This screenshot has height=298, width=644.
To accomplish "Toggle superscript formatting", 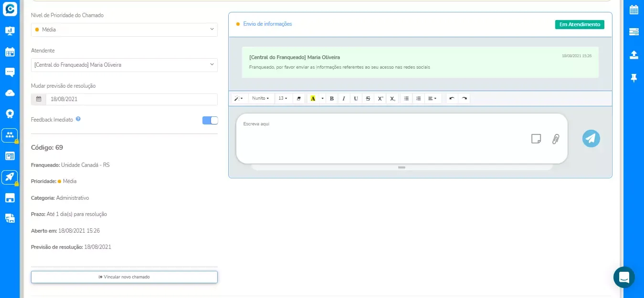I will click(x=380, y=99).
